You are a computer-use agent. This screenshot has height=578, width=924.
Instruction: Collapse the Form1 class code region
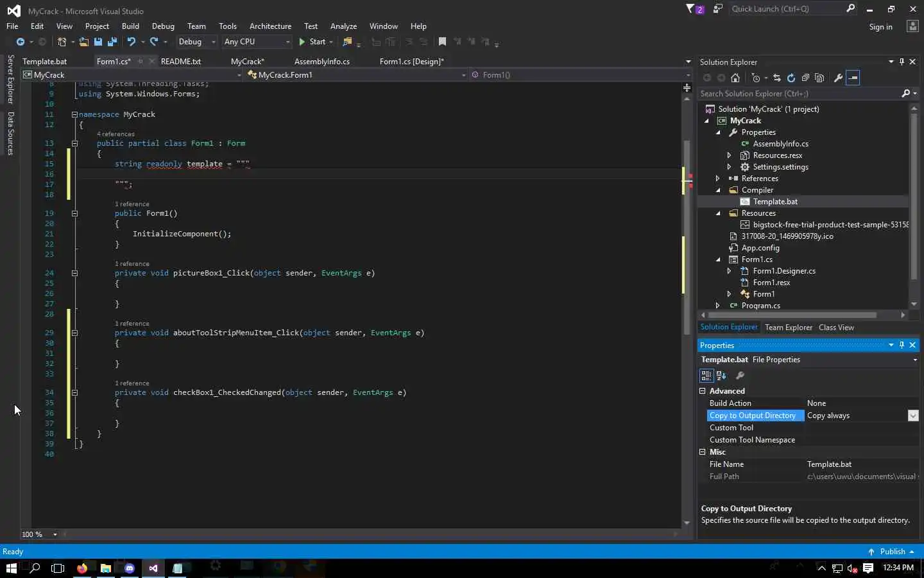[74, 143]
